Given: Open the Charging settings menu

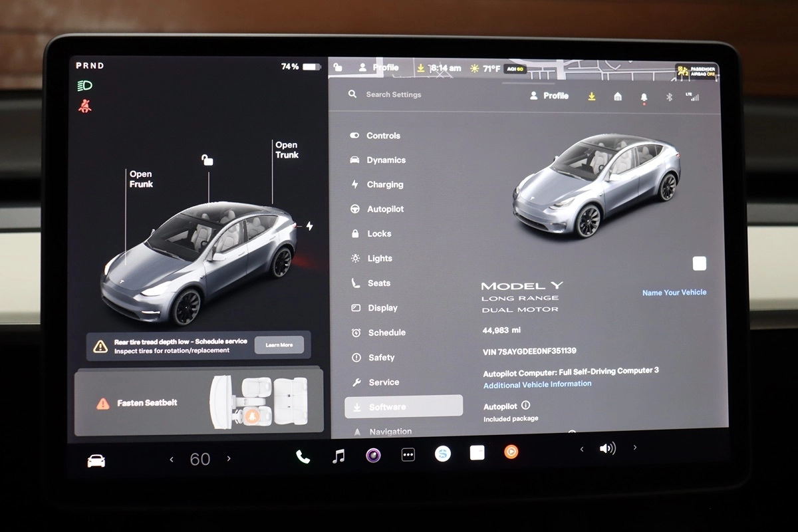Looking at the screenshot, I should point(377,185).
